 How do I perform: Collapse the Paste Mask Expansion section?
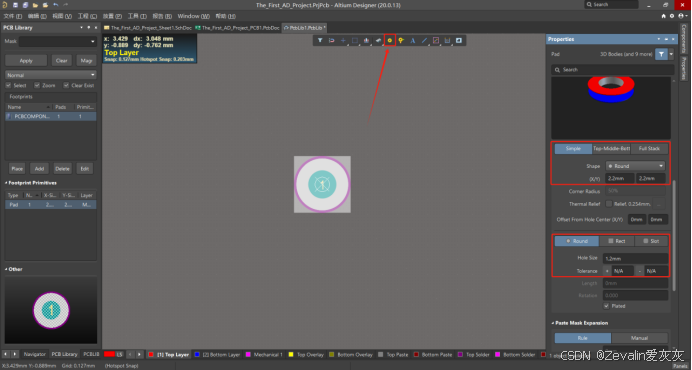pos(553,323)
